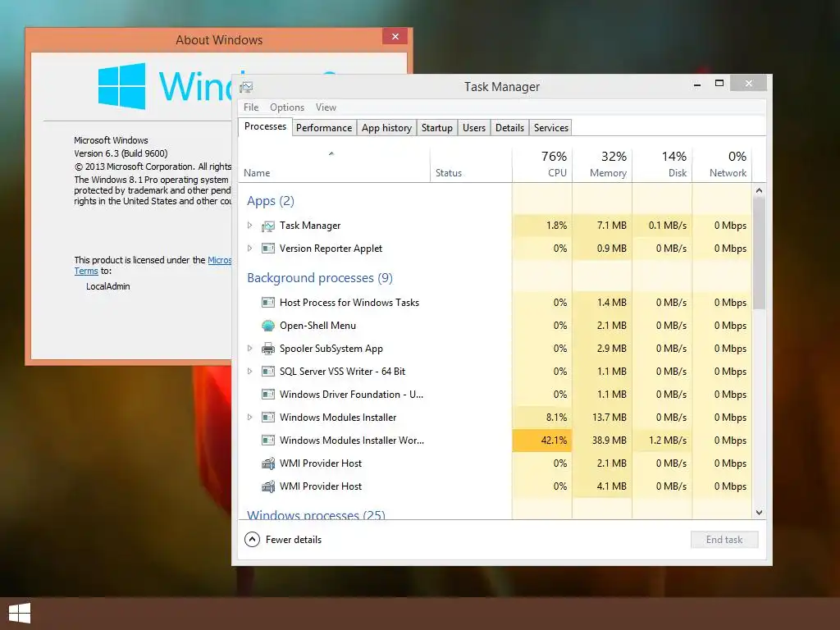Image resolution: width=840 pixels, height=630 pixels.
Task: Minimize the Task Manager window
Action: coord(697,84)
